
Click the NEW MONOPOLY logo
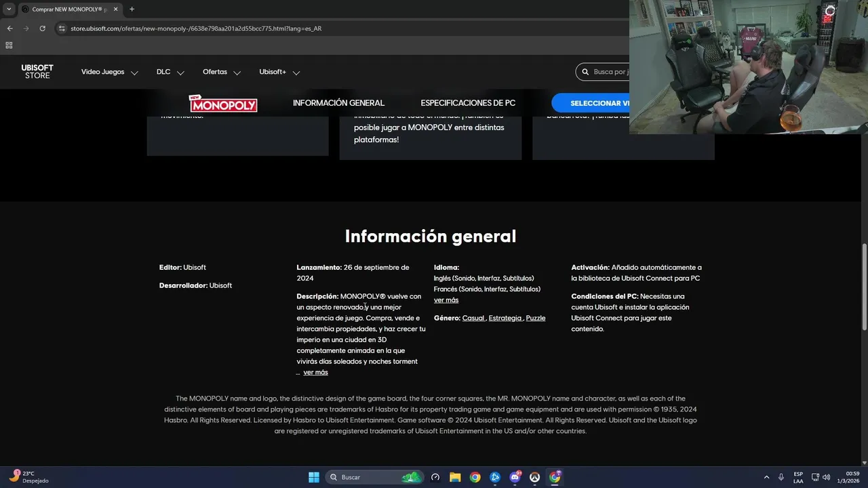coord(223,103)
